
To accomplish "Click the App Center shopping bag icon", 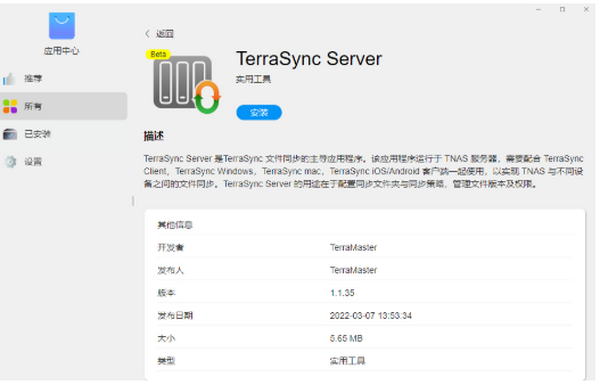I will tap(62, 26).
